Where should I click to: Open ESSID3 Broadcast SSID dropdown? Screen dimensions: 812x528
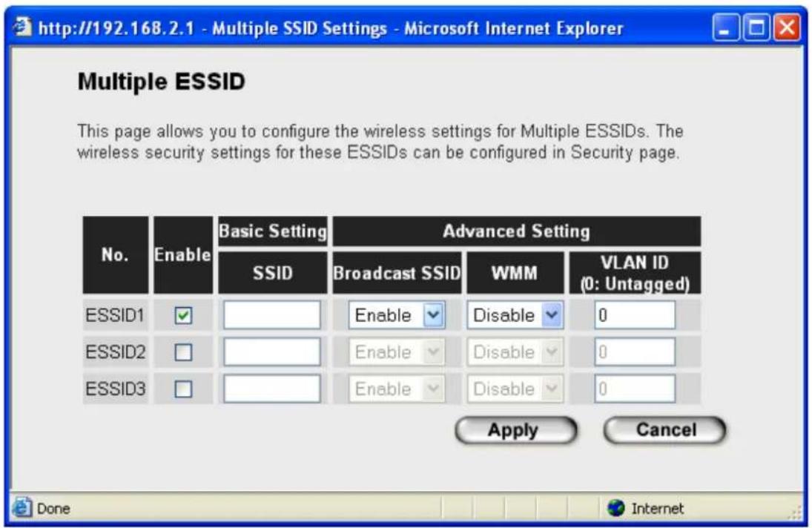(397, 389)
